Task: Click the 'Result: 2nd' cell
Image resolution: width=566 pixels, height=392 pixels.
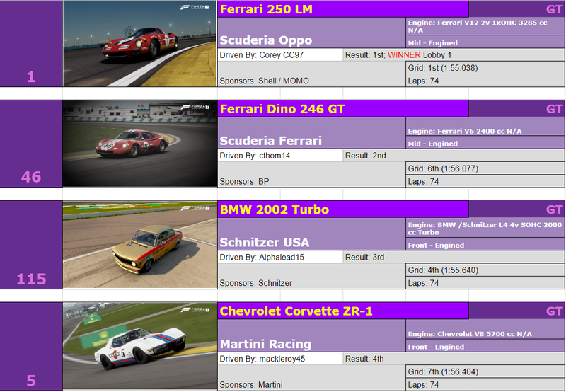Action: coord(454,156)
